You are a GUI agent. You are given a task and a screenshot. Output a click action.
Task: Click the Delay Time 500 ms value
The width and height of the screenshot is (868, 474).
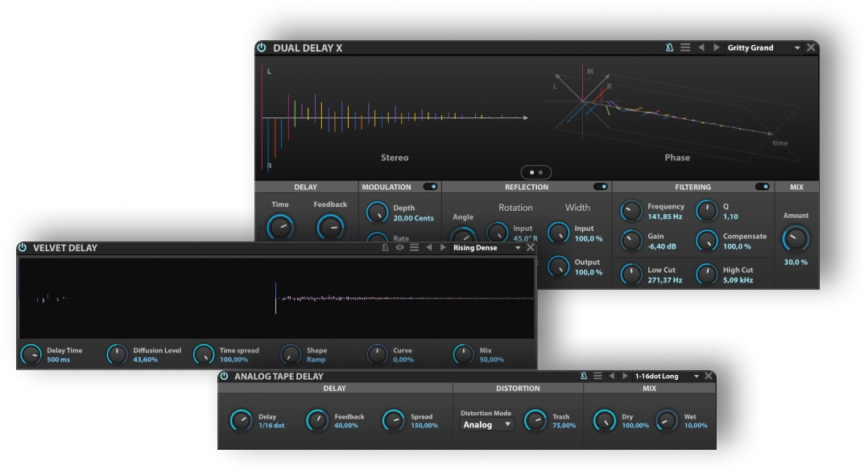58,360
